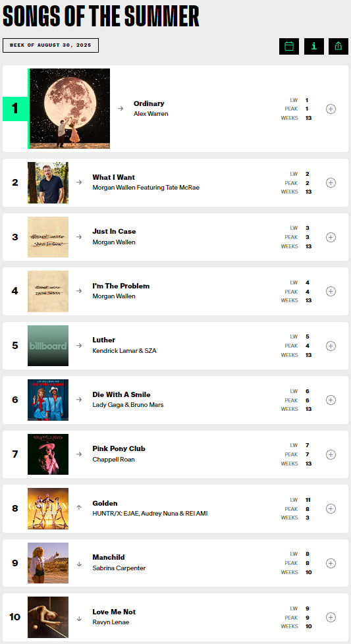This screenshot has width=351, height=644.
Task: Open Alex Warren artist link
Action: pyautogui.click(x=151, y=114)
